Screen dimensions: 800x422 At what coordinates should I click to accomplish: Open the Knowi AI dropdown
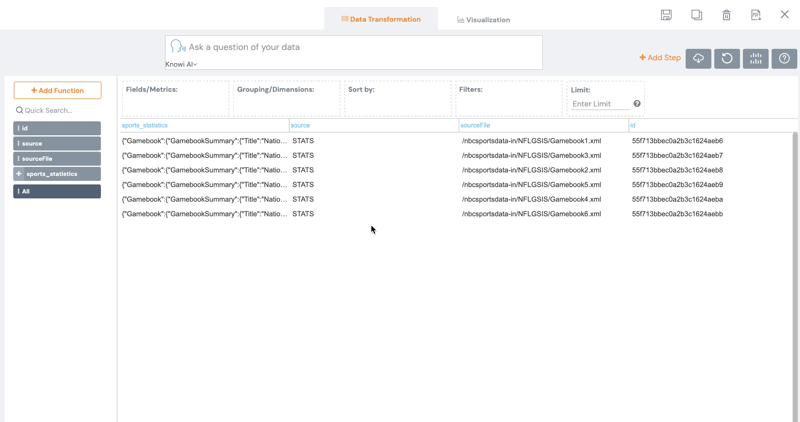[181, 64]
